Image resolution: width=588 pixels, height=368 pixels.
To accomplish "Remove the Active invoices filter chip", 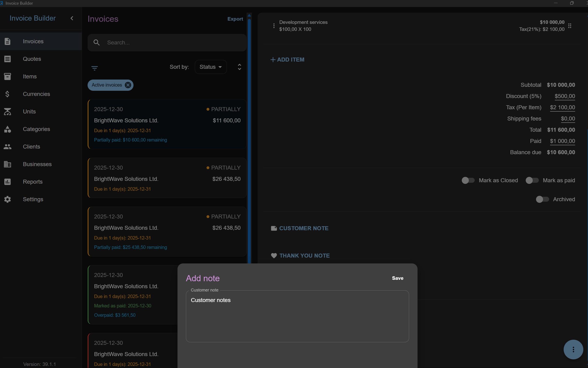I will coord(128,85).
